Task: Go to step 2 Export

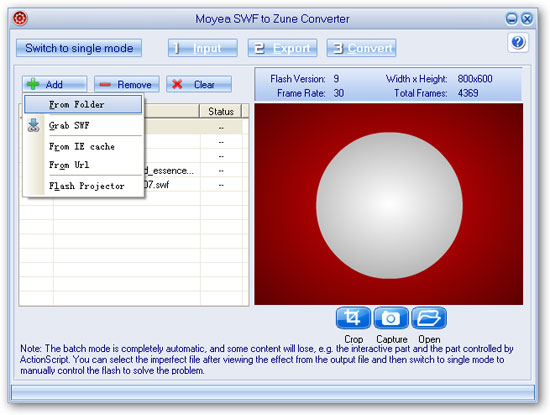Action: pos(282,48)
